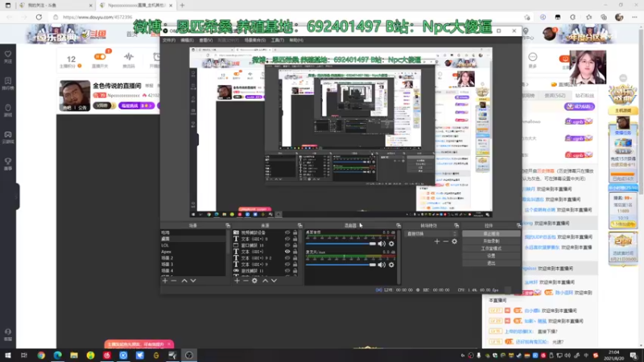Toggle visibility of 视频捕获设备 source
This screenshot has width=644, height=362.
287,232
